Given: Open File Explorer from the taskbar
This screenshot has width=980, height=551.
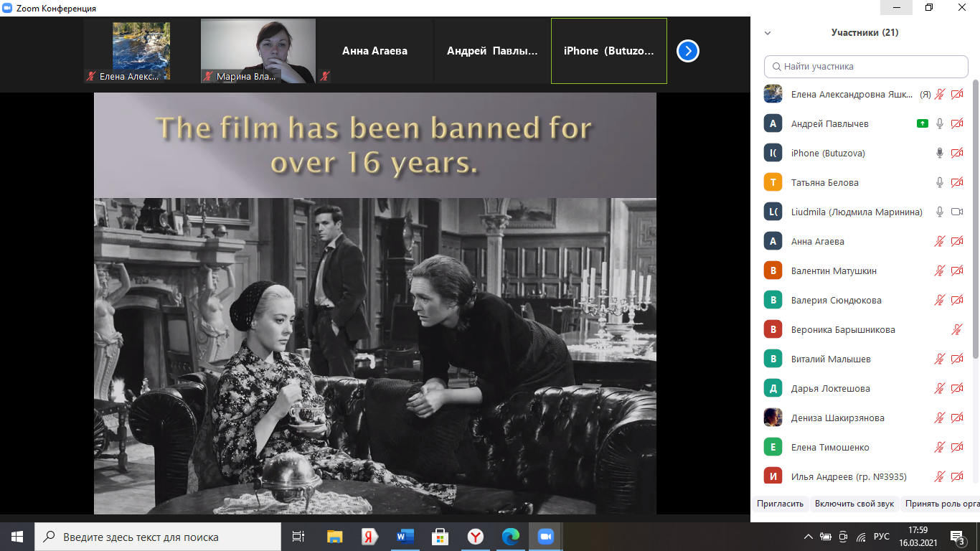Looking at the screenshot, I should click(x=335, y=537).
